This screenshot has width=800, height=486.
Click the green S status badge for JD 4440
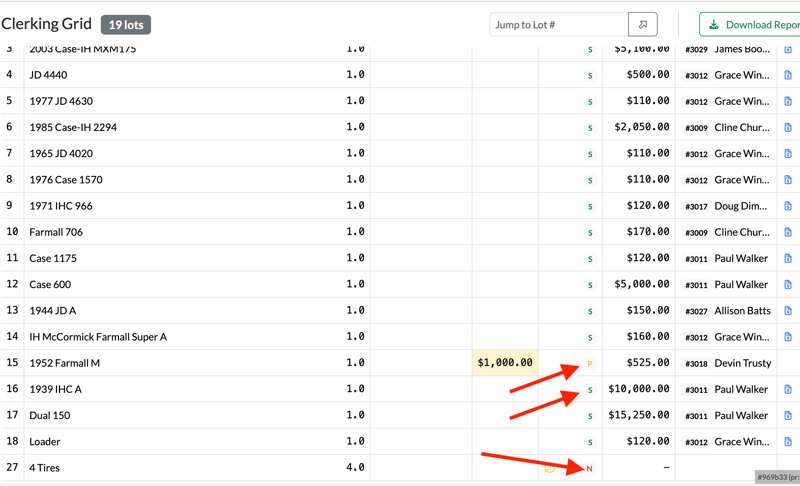pos(590,75)
